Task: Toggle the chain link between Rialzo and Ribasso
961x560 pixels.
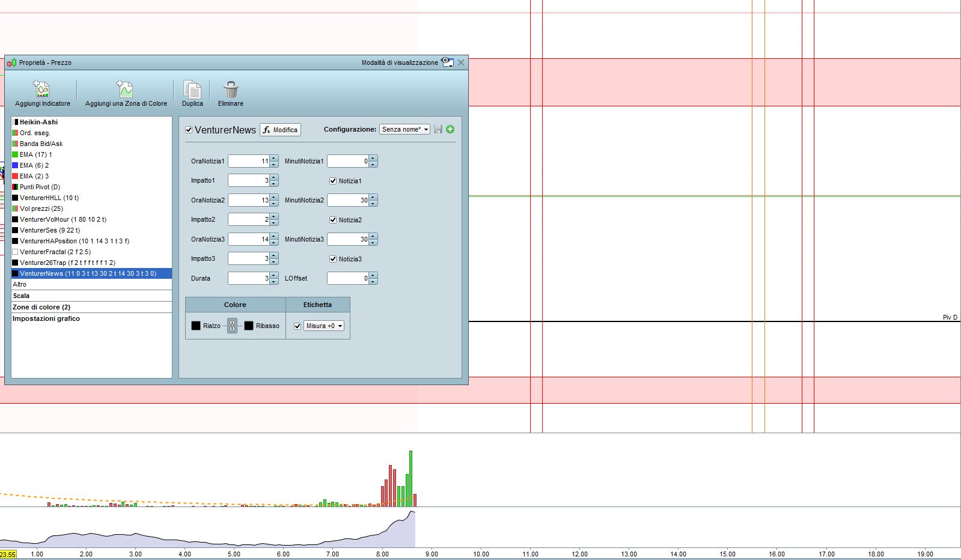Action: [232, 326]
